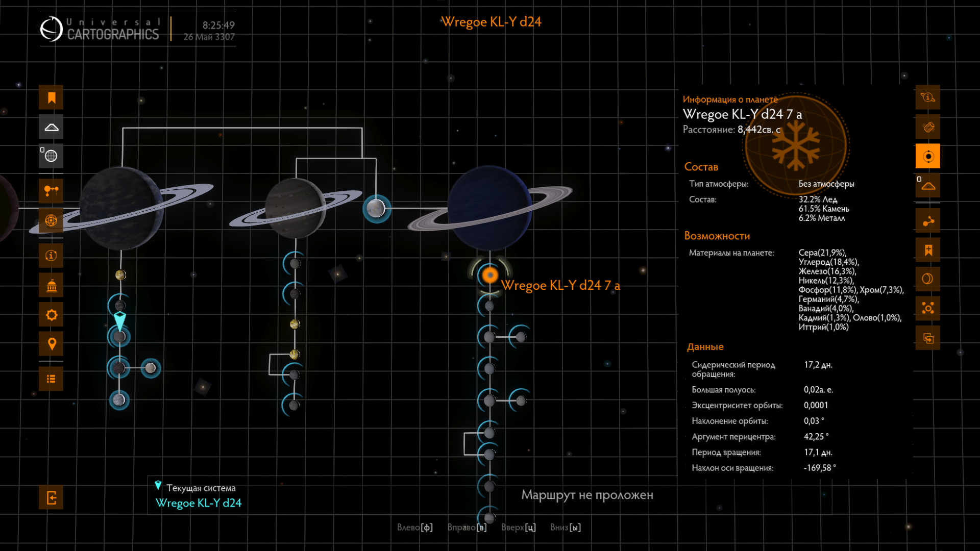
Task: Click the system title Wregoe KL-Y d24 at top
Action: 491,22
